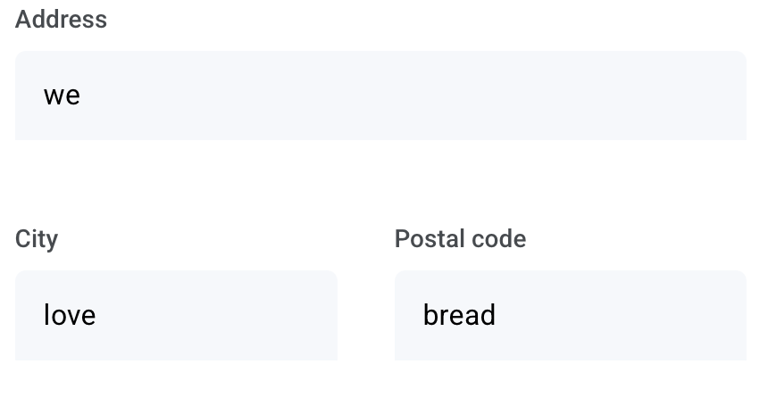This screenshot has height=398, width=768.
Task: Click the word 'love' in City
Action: point(70,315)
